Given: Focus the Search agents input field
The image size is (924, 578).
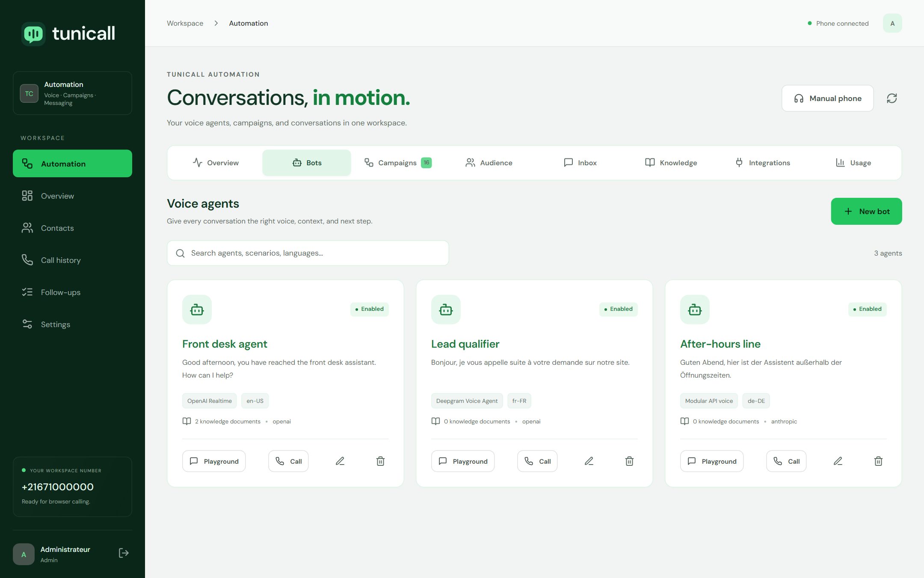Looking at the screenshot, I should (308, 253).
